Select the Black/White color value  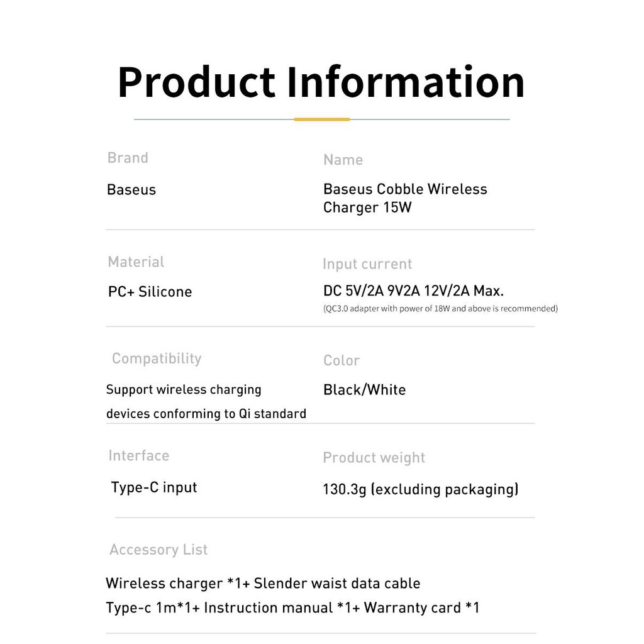point(364,390)
